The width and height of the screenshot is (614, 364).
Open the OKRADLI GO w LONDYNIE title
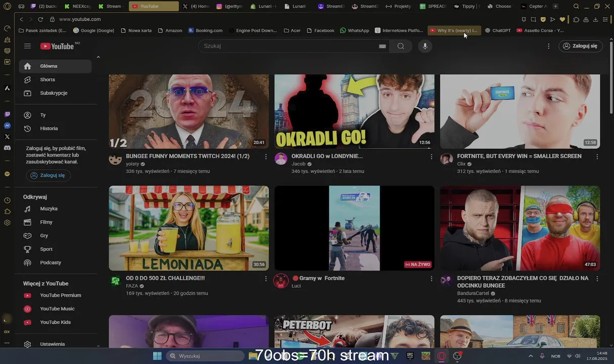[x=327, y=156]
